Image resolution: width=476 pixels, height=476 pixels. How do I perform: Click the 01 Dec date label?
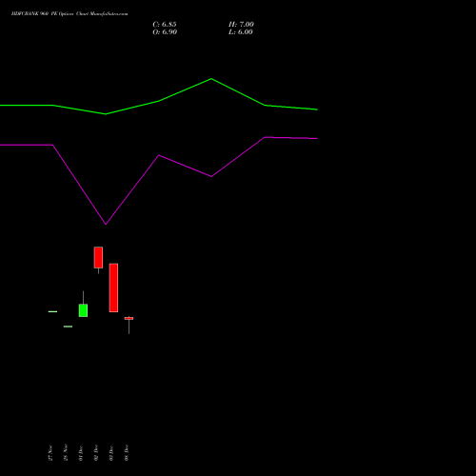[81, 453]
